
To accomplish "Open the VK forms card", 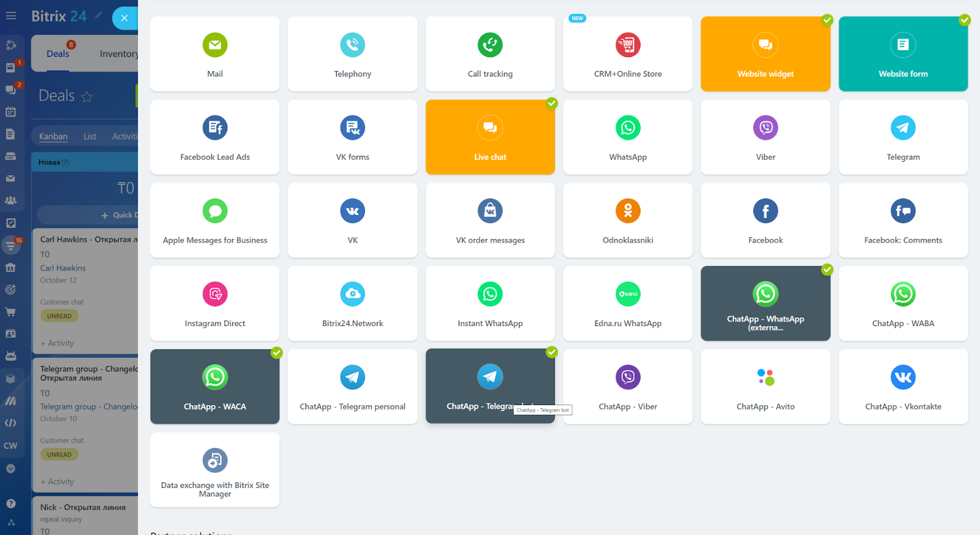I will [352, 137].
